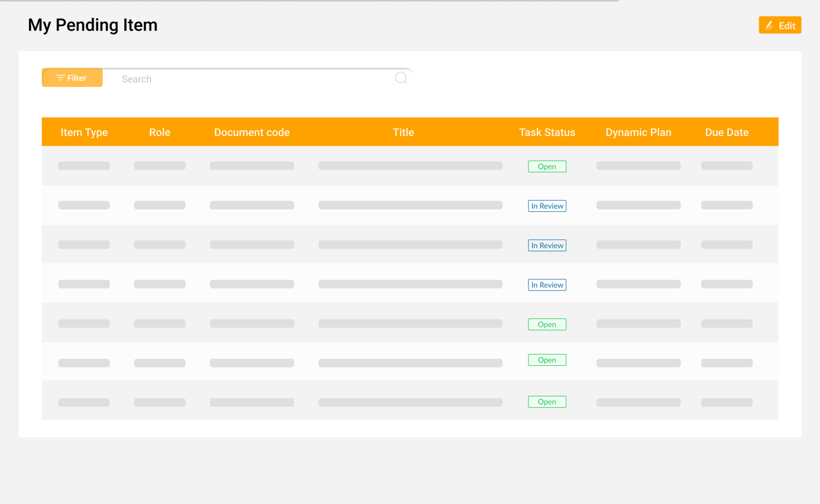820x504 pixels.
Task: Click the My Pending Item page heading
Action: [93, 25]
